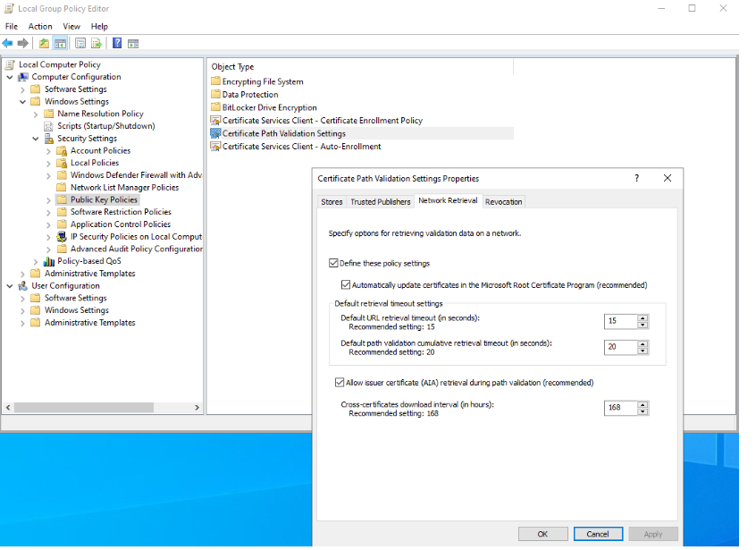
Task: Click the Back navigation arrow
Action: (x=7, y=43)
